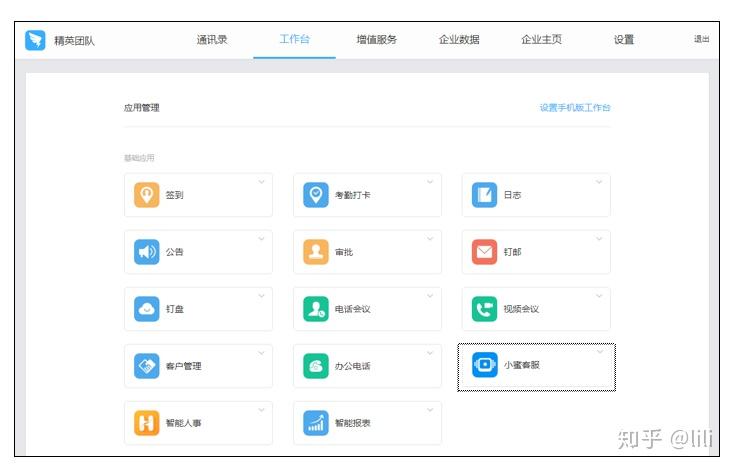Open the 签到 check-in app icon
The width and height of the screenshot is (732, 469).
click(x=147, y=195)
